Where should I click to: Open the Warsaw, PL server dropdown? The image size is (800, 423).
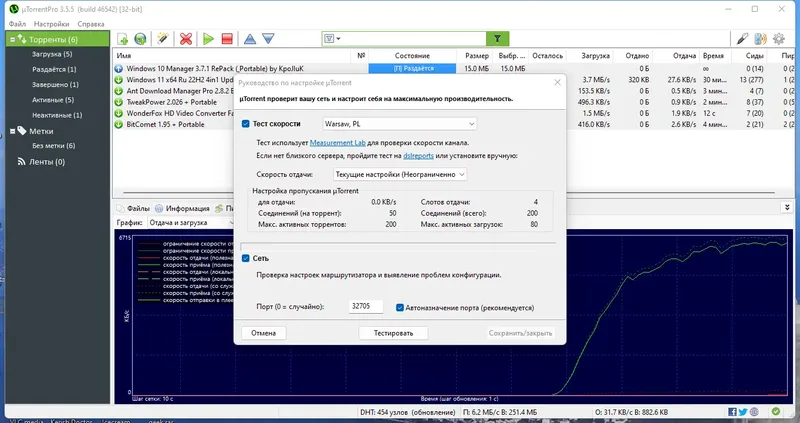(x=399, y=124)
